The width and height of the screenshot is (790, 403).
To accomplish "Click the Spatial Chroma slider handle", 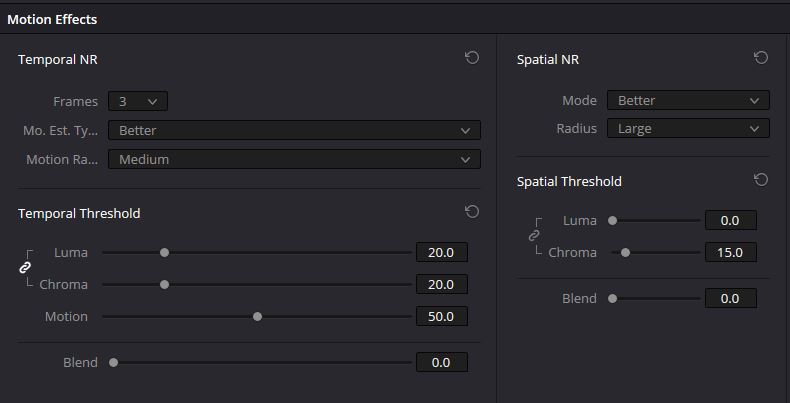I will [626, 253].
